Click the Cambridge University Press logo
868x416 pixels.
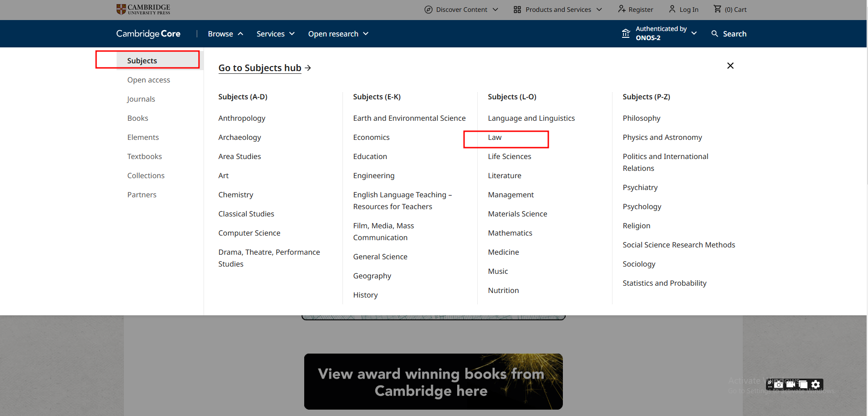point(143,9)
